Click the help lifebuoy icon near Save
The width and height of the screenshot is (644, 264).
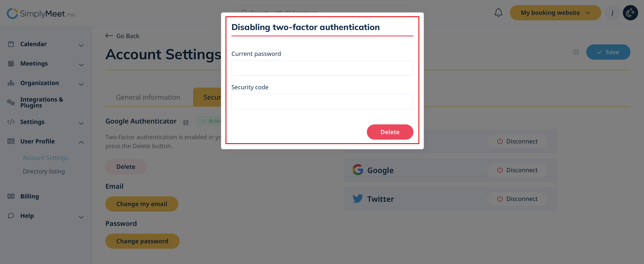coord(576,52)
